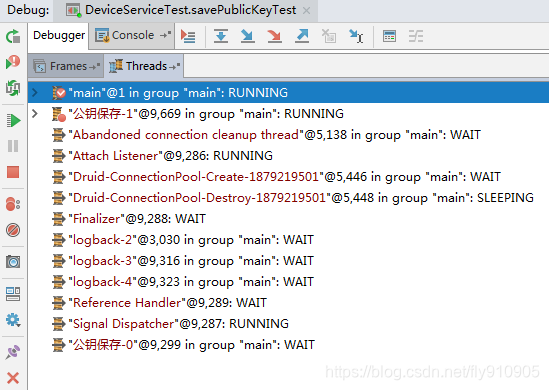This screenshot has height=390, width=549.
Task: Select Druid-ConnectionPool-Create thread row
Action: click(289, 177)
